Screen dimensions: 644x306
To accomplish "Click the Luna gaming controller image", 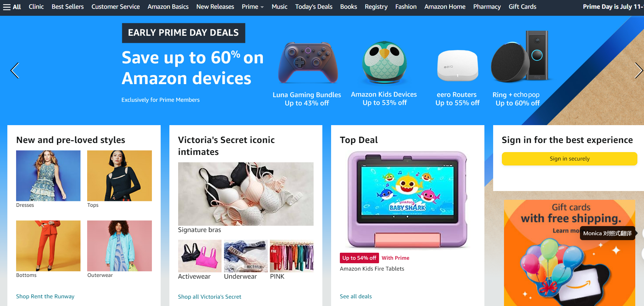I will [x=308, y=63].
